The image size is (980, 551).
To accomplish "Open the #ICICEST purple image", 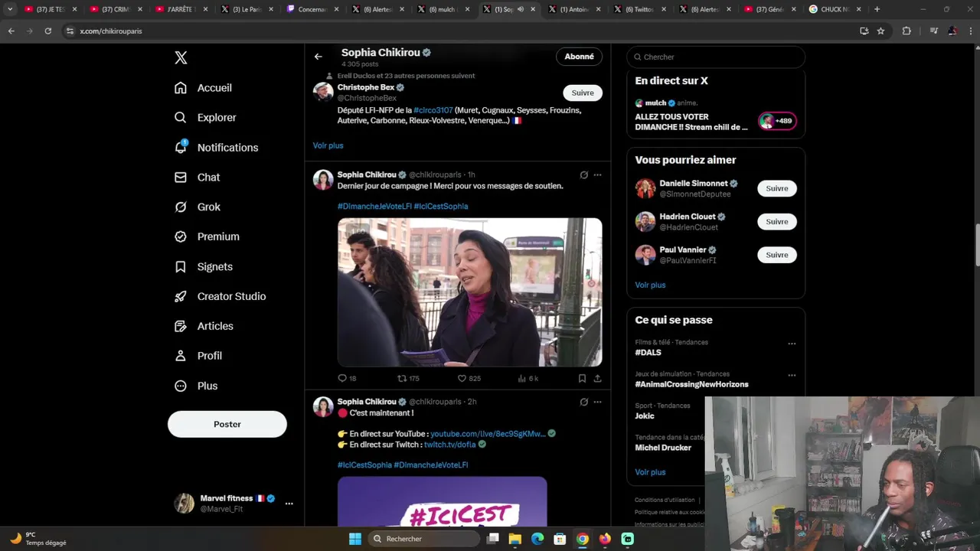I will point(443,501).
